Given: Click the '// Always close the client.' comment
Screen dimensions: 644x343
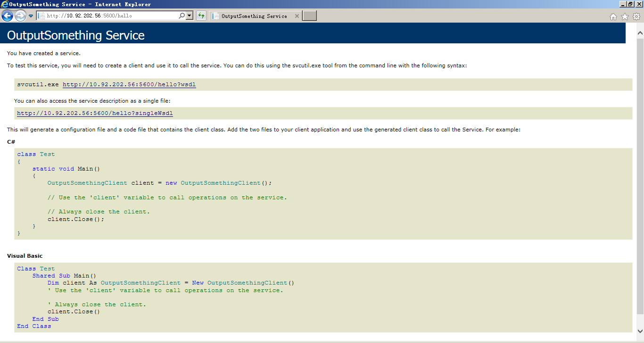Looking at the screenshot, I should pos(99,212).
